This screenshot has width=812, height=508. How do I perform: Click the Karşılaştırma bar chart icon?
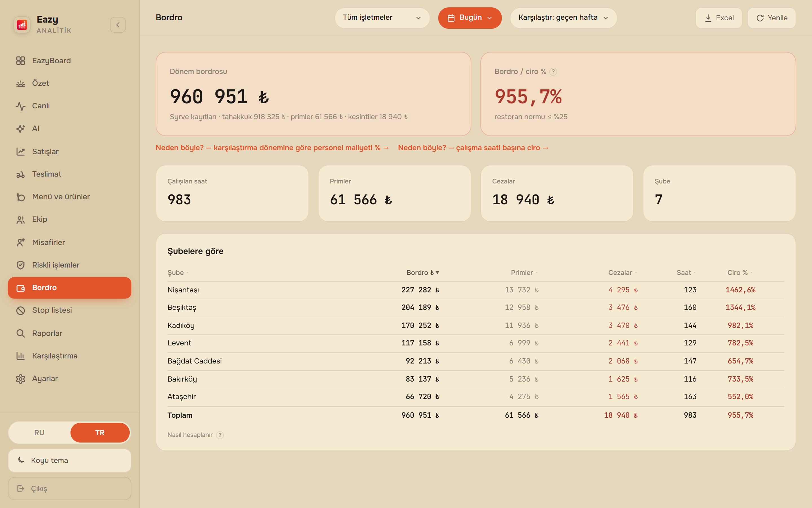point(21,356)
